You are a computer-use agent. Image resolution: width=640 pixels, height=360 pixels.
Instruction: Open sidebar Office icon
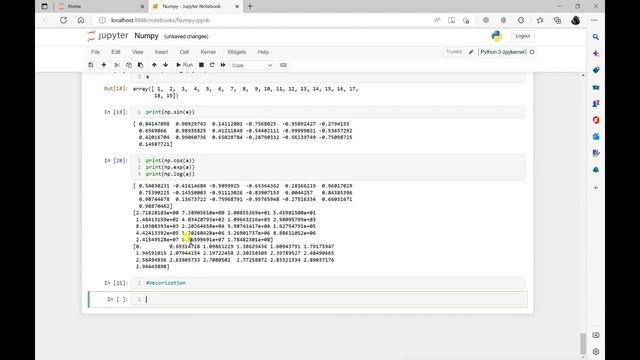coord(596,120)
